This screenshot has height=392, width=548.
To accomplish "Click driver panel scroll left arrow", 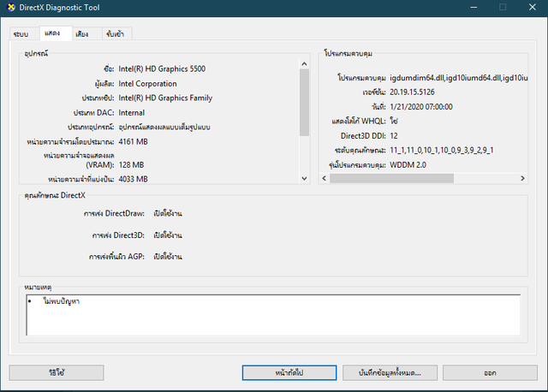I will click(x=324, y=179).
